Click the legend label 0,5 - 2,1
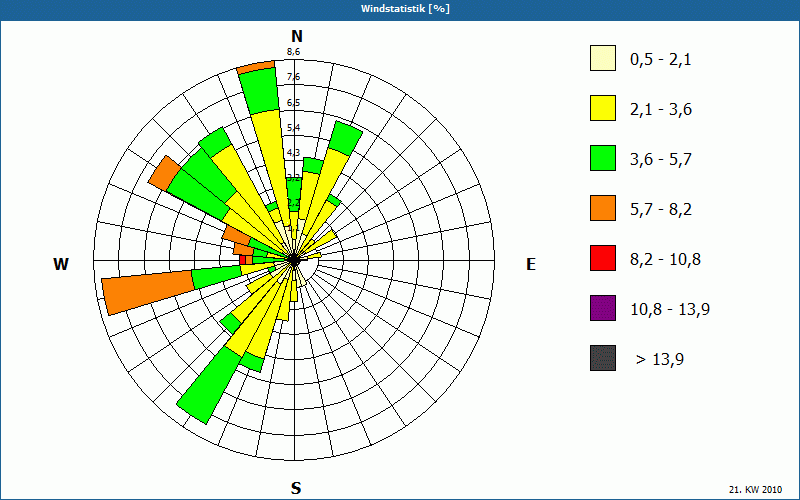Screen dimensions: 800x500 point(661,60)
